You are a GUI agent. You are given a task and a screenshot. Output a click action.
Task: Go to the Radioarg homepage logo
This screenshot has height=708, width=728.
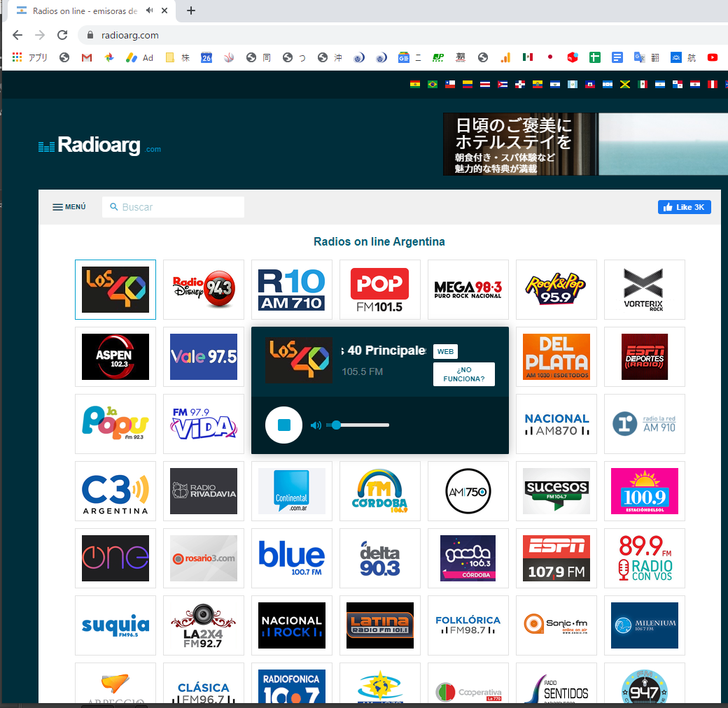point(99,146)
